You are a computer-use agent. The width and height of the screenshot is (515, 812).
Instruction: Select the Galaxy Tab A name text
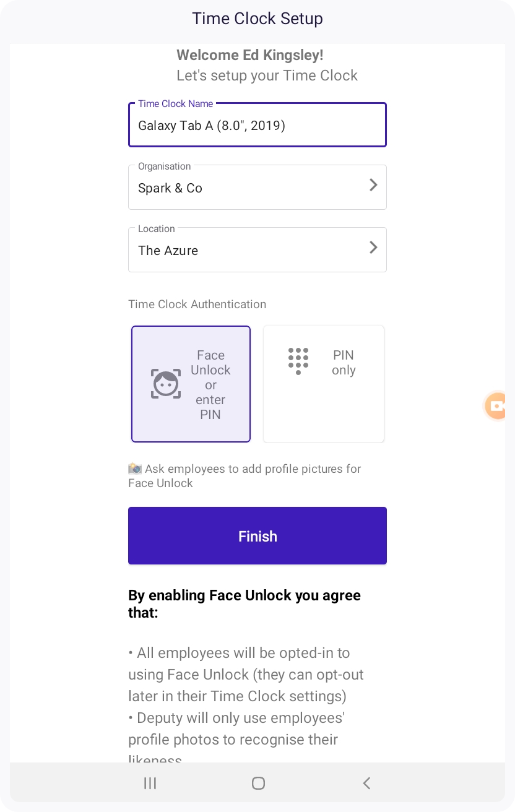pos(210,126)
